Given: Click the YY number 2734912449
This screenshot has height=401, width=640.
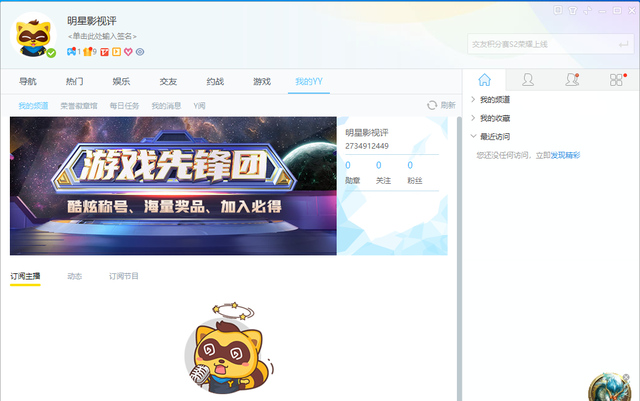Looking at the screenshot, I should tap(367, 146).
